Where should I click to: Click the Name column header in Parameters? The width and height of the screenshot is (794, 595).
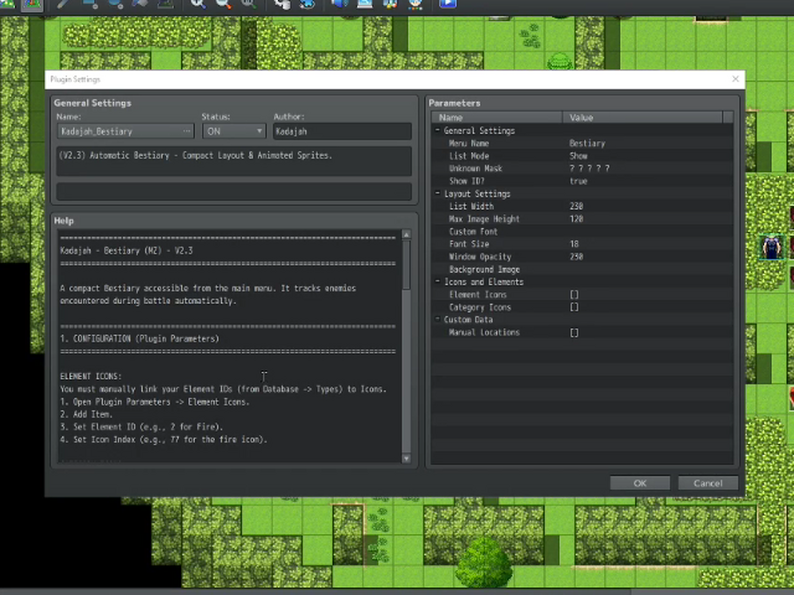pos(497,117)
